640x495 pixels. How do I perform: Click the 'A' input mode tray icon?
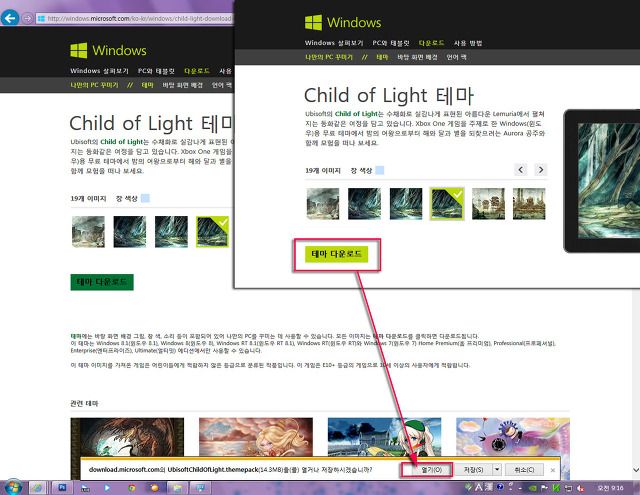(478, 487)
